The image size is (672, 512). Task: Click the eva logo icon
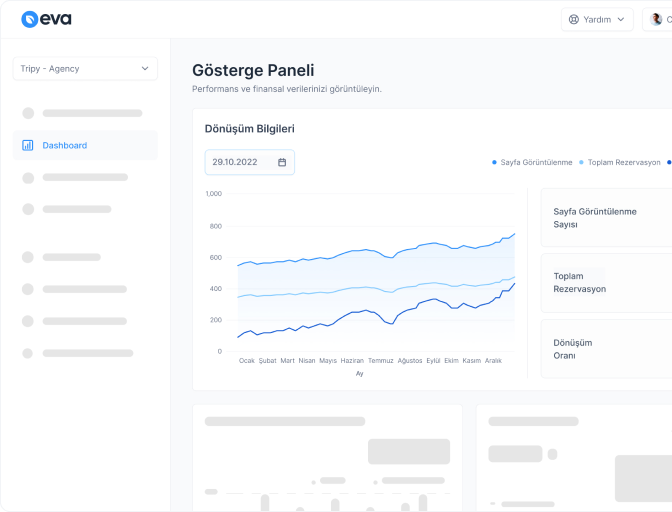(29, 19)
